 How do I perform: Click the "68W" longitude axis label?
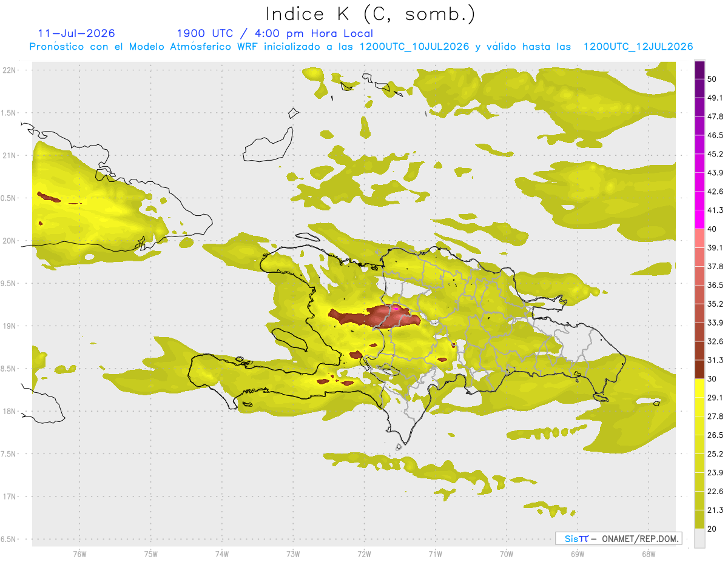pyautogui.click(x=649, y=554)
